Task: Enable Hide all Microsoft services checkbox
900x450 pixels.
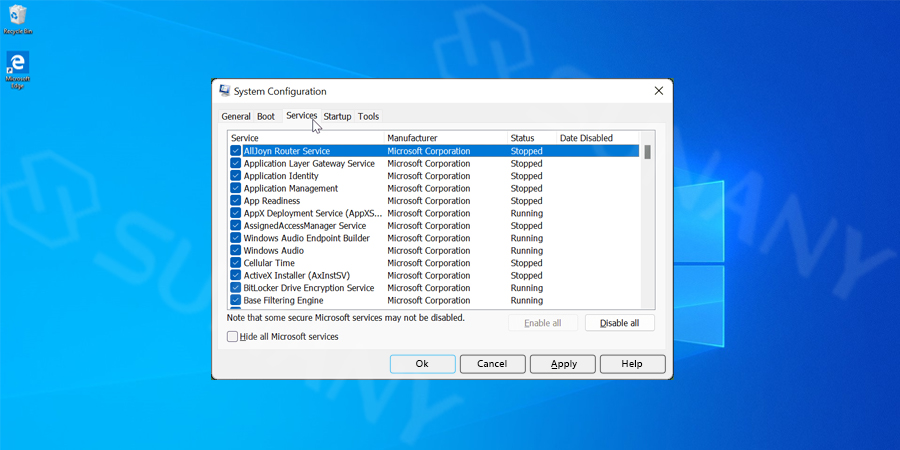Action: click(x=232, y=336)
